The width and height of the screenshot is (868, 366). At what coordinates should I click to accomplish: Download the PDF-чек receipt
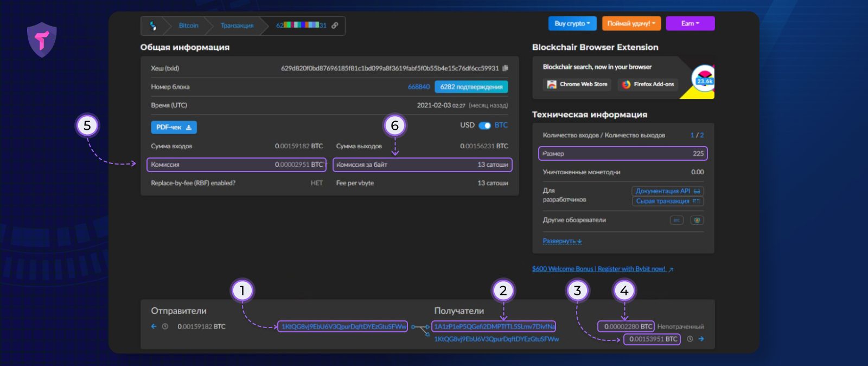[174, 127]
